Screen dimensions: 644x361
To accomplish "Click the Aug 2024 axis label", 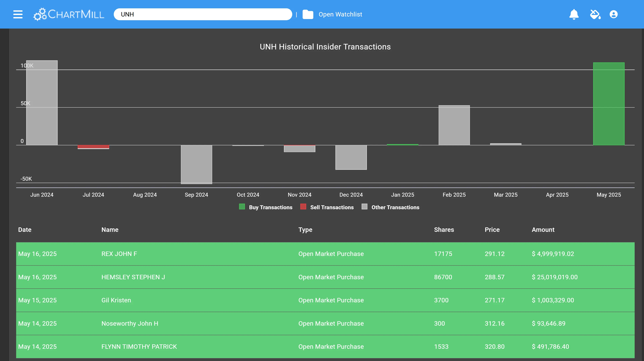I will 145,195.
